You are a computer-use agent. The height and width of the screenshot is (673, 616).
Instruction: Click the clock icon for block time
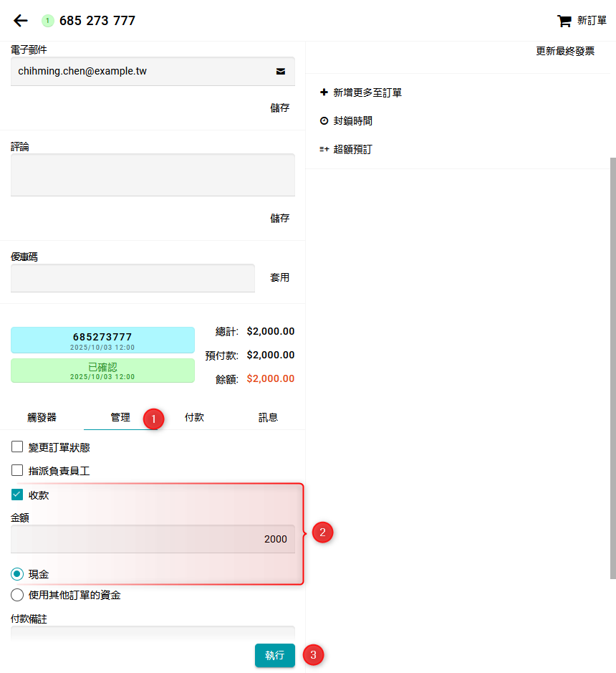(x=324, y=121)
